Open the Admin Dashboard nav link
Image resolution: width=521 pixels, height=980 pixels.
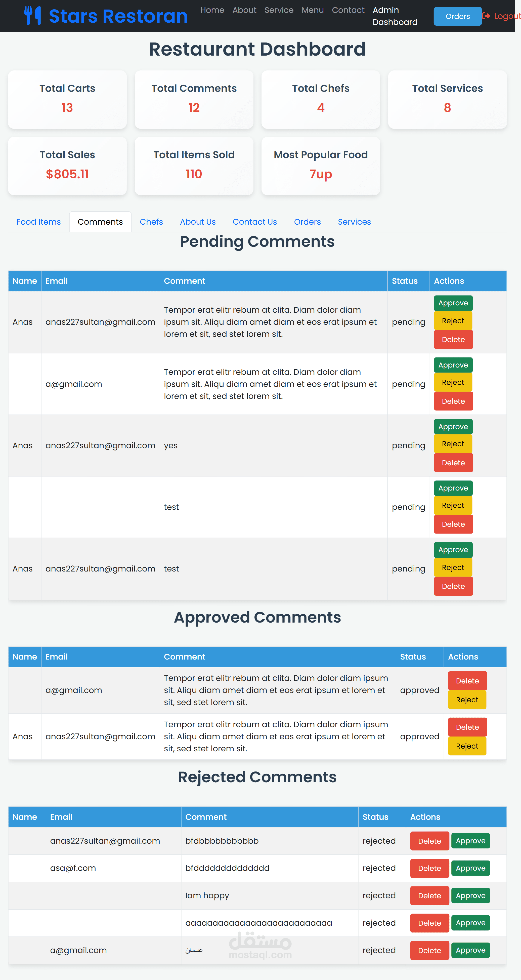(x=394, y=16)
